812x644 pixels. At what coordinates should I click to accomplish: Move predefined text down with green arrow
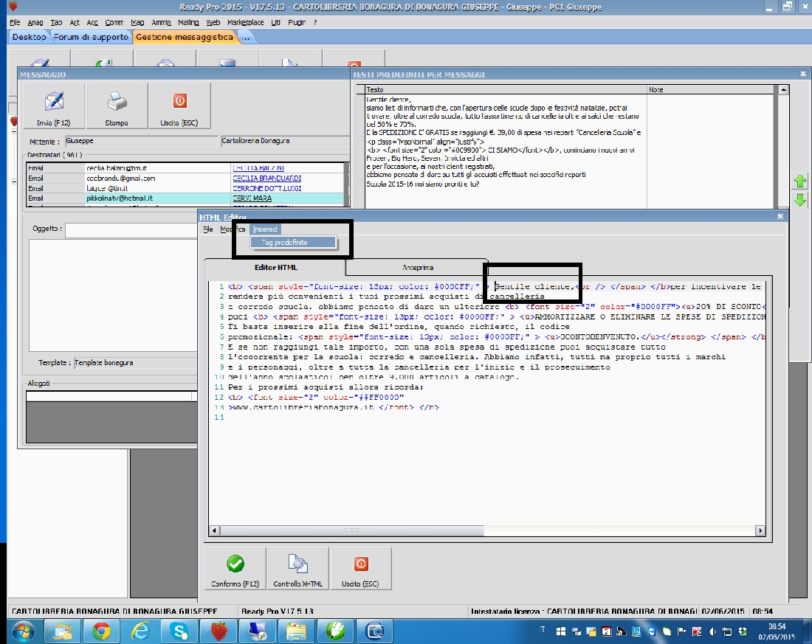point(800,200)
